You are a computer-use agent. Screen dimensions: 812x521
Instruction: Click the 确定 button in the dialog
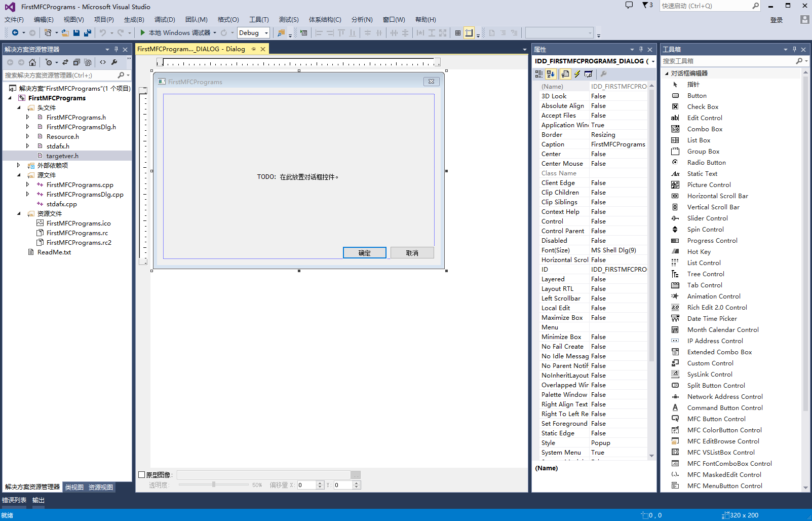(x=365, y=253)
